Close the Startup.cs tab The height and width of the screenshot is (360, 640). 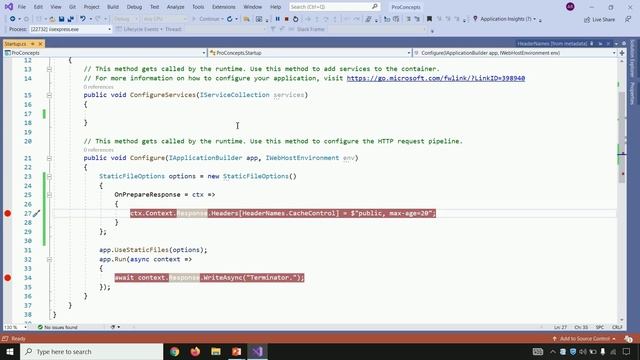(x=40, y=44)
